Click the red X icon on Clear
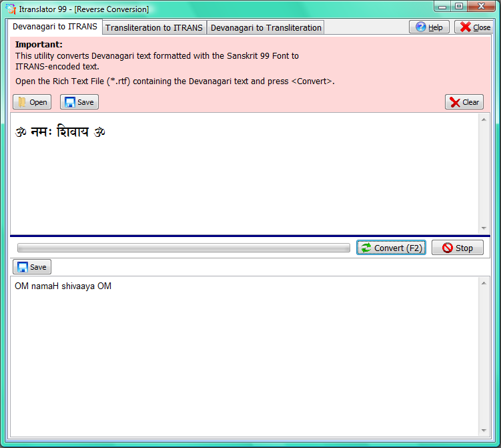The image size is (501, 448). pos(455,102)
